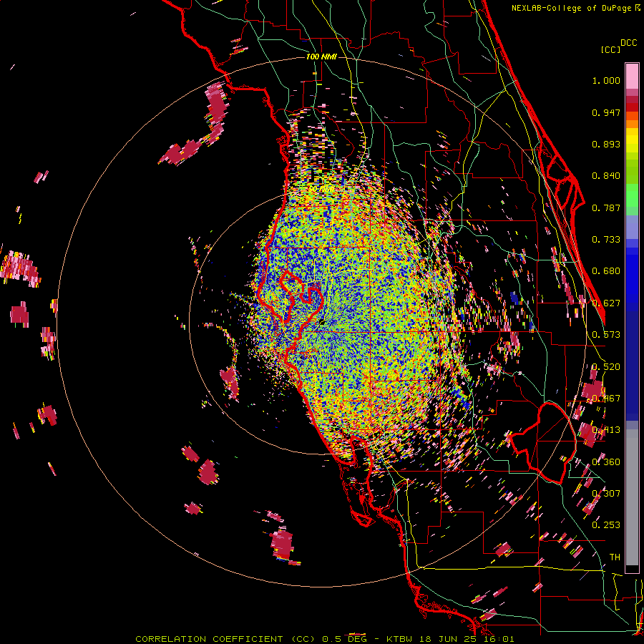644x644 pixels.
Task: Click the 0.840 legend value
Action: [x=606, y=176]
